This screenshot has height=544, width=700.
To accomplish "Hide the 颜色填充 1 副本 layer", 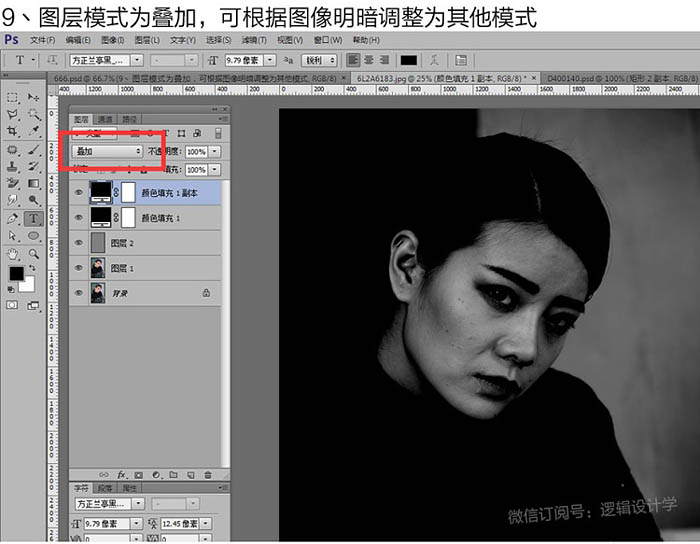I will pyautogui.click(x=79, y=193).
